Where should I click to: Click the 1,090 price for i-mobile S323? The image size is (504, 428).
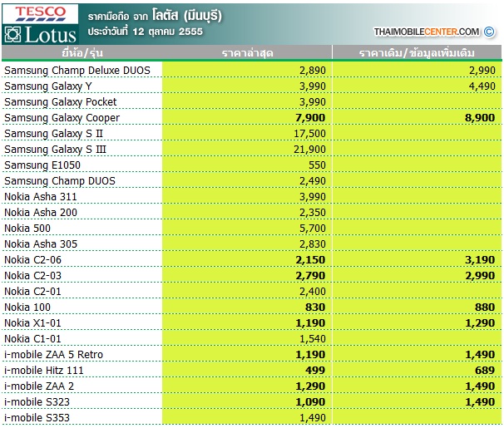click(310, 401)
